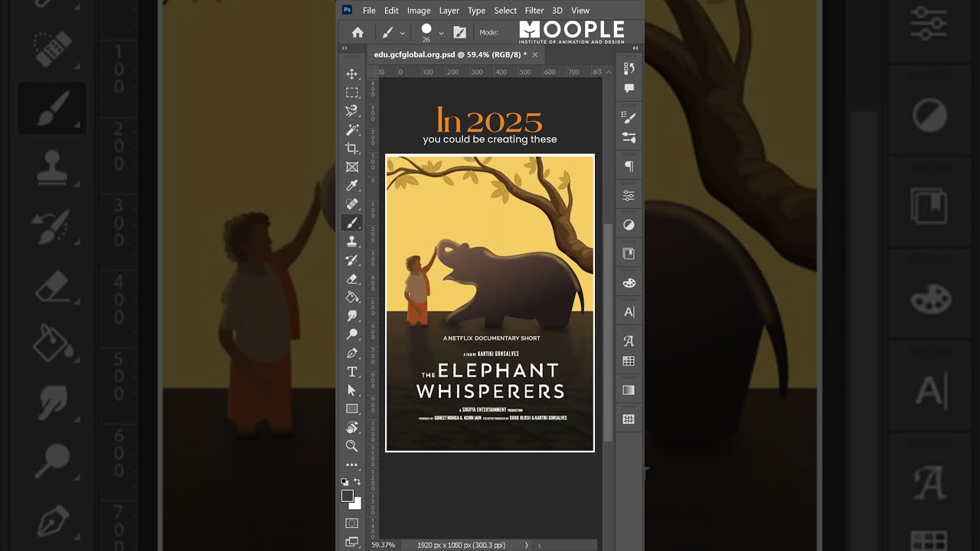
Task: Select the Move tool
Action: click(352, 74)
